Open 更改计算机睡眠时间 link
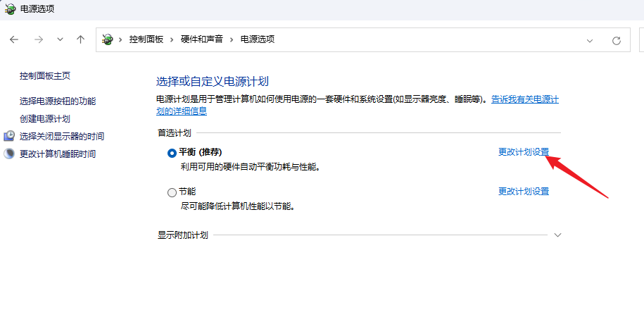Viewport: 644px width, 317px height. click(x=58, y=154)
